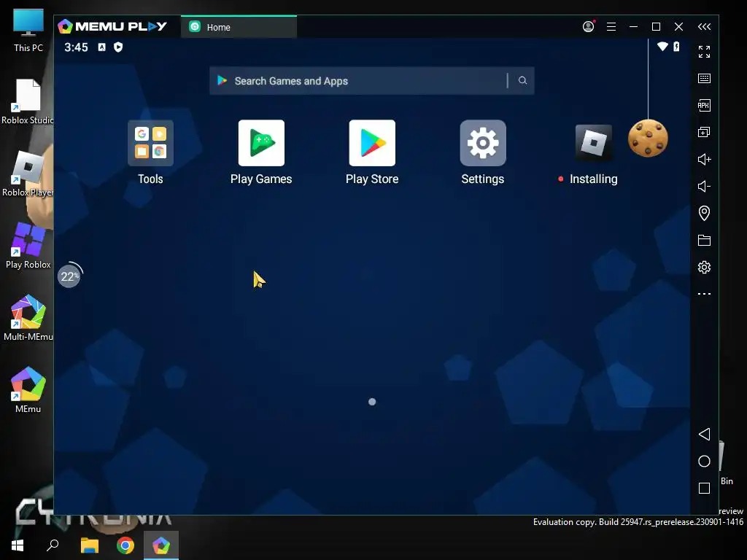This screenshot has height=560, width=747.
Task: Select Play Roblox desktop shortcut
Action: [x=28, y=246]
